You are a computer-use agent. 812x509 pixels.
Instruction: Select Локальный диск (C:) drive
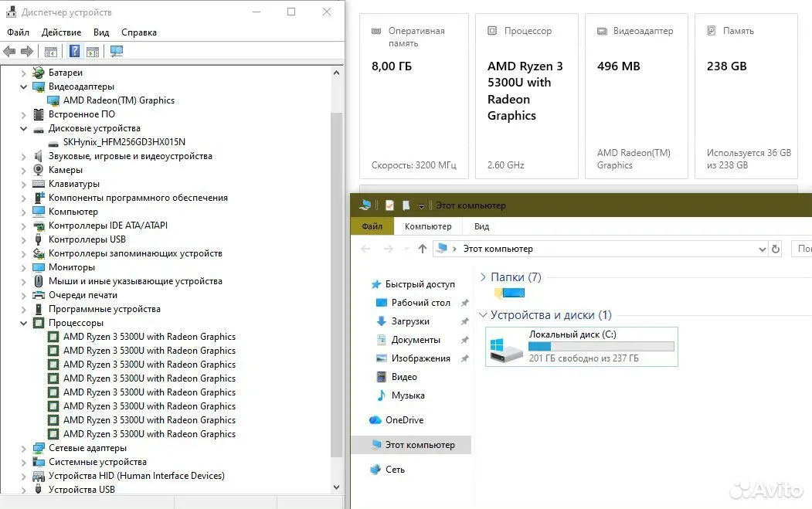click(x=582, y=347)
